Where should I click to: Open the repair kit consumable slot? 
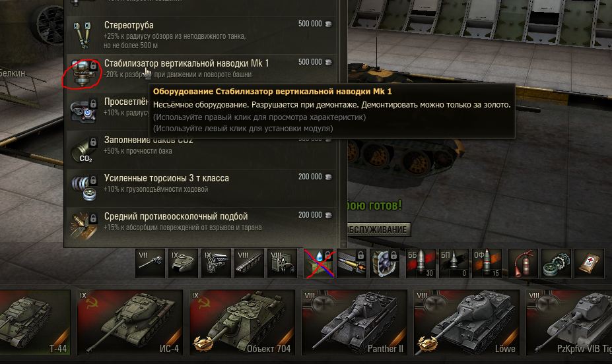[556, 264]
